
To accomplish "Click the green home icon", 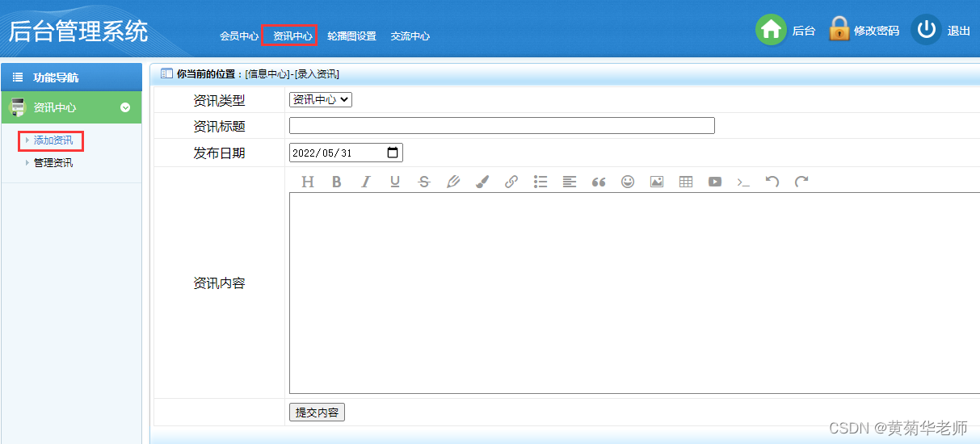I will pyautogui.click(x=772, y=30).
